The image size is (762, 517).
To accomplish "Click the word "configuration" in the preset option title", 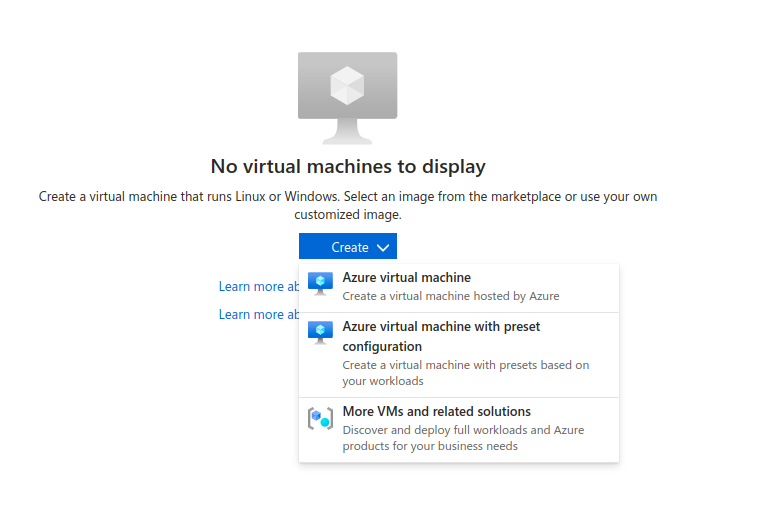I will click(x=382, y=347).
